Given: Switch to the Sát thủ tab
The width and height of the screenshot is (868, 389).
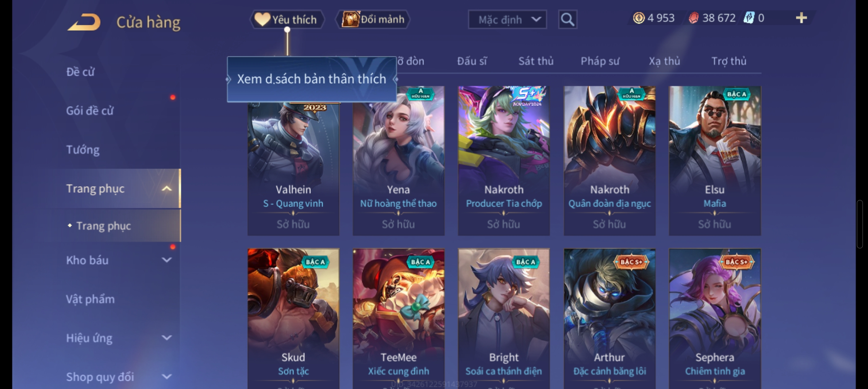Looking at the screenshot, I should pos(536,61).
